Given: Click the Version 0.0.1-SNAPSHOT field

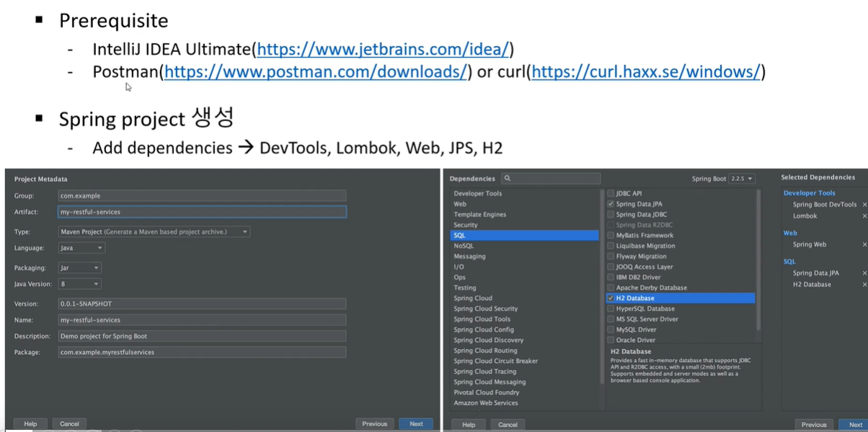Looking at the screenshot, I should (x=202, y=304).
